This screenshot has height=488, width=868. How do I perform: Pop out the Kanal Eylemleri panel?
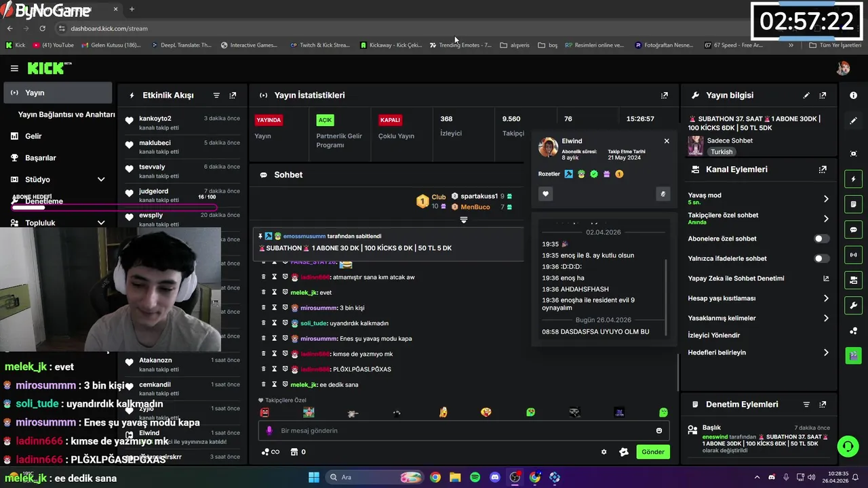click(823, 169)
